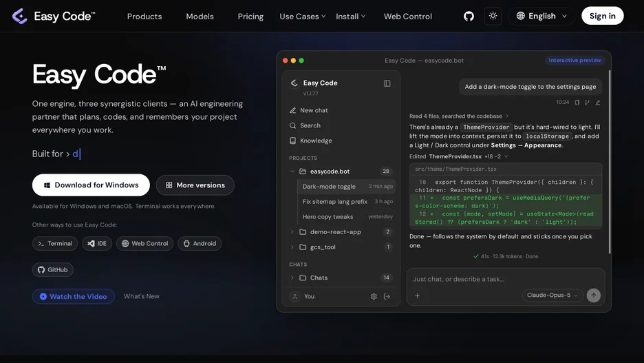Image resolution: width=644 pixels, height=363 pixels.
Task: Play Watch the Video
Action: (x=74, y=296)
